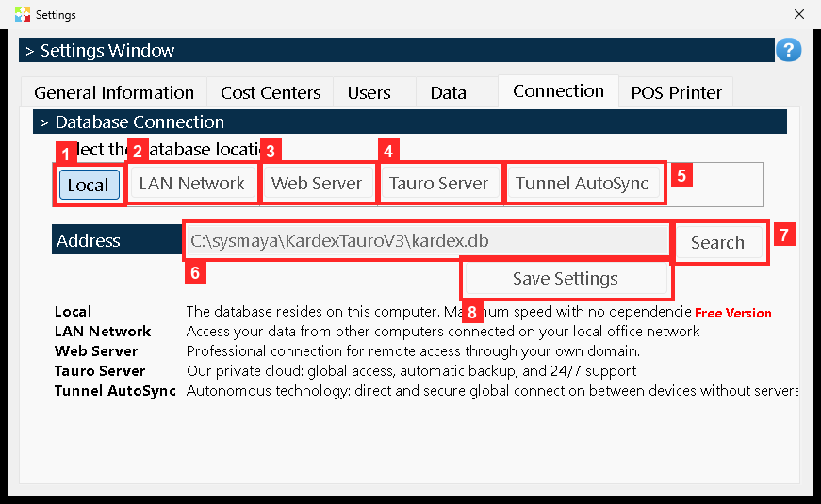Click the text 'The database resides on this computer'
821x504 pixels.
pyautogui.click(x=314, y=312)
